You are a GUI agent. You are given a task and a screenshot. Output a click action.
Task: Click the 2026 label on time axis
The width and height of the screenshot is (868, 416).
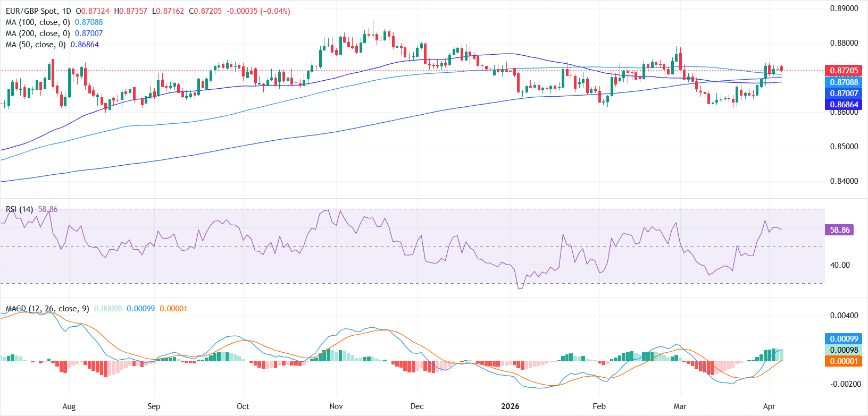[510, 406]
